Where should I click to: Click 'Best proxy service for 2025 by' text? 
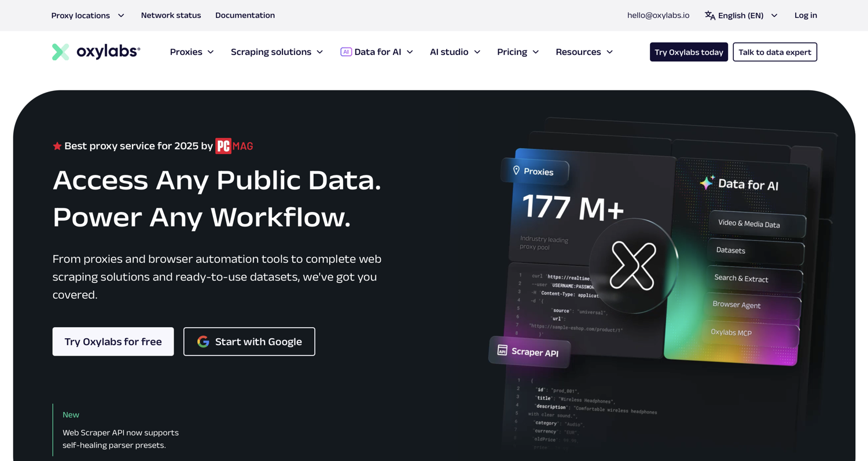(138, 146)
